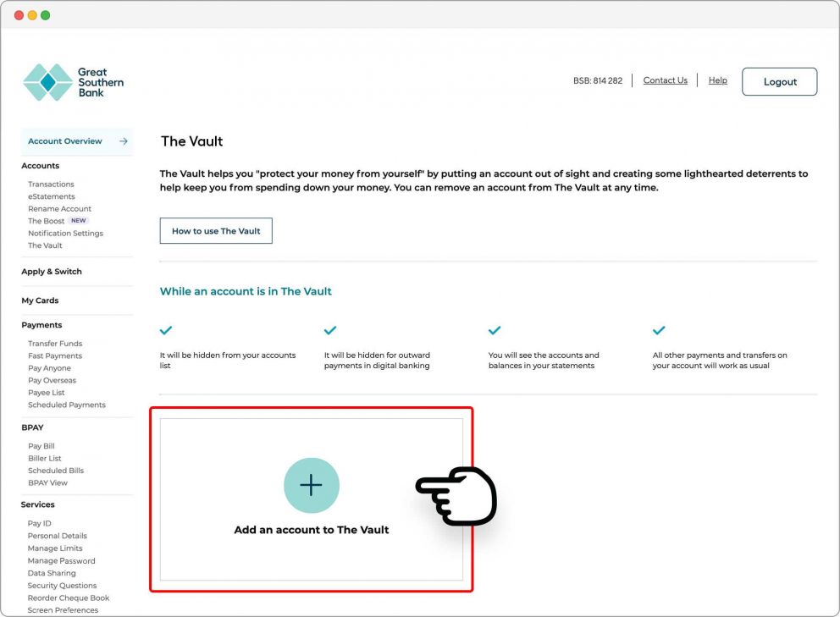Expand the Apply & Switch section

click(x=52, y=272)
